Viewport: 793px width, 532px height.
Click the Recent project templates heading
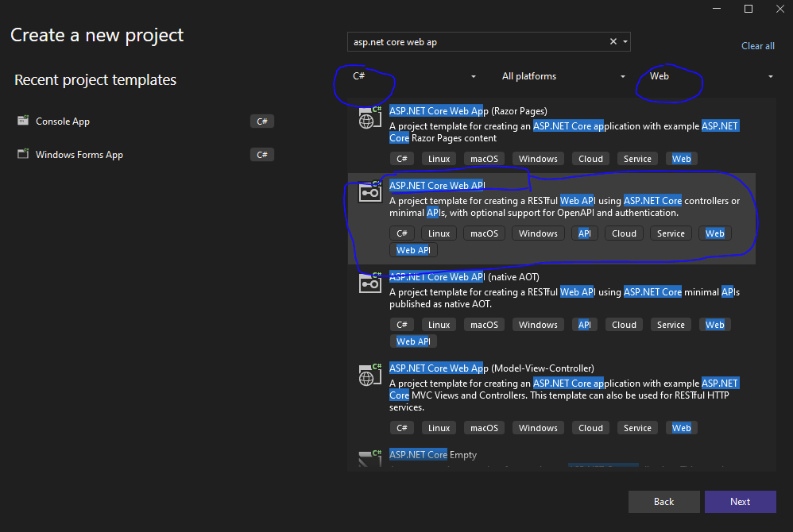coord(95,80)
